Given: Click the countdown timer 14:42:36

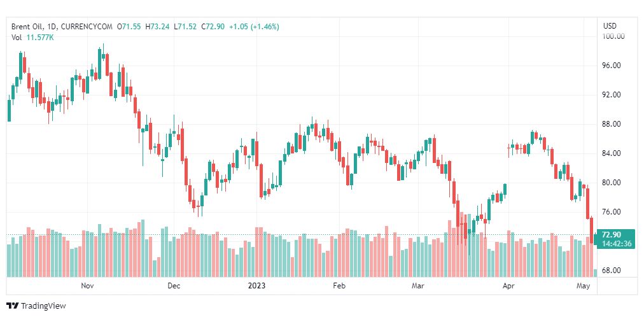Looking at the screenshot, I should pos(616,244).
